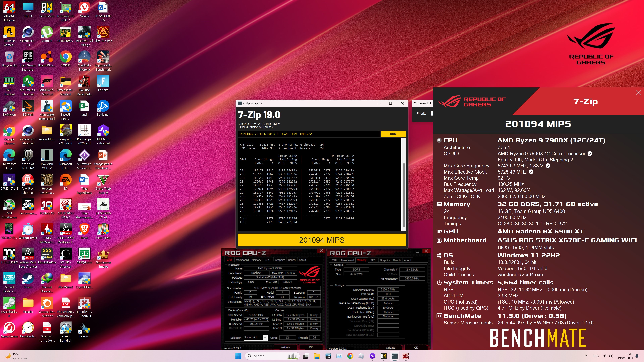644x362 pixels.
Task: Click Validate in right CPU-Z window
Action: click(x=390, y=348)
